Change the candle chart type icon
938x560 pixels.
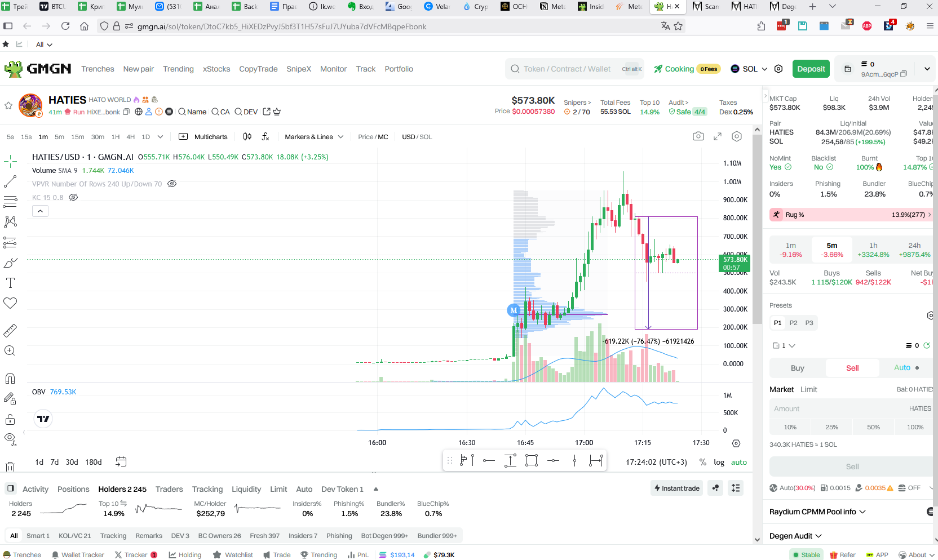point(247,136)
